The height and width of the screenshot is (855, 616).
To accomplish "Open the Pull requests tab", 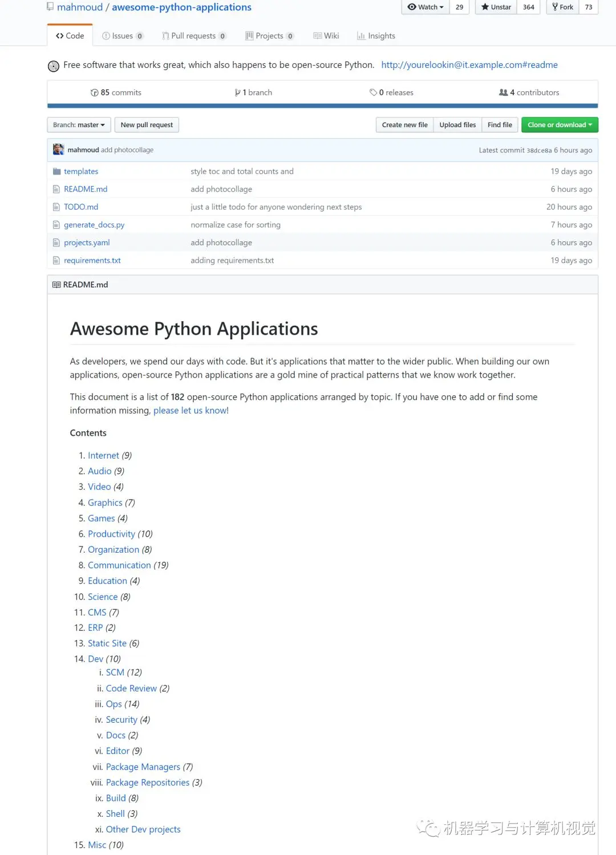I will click(194, 36).
